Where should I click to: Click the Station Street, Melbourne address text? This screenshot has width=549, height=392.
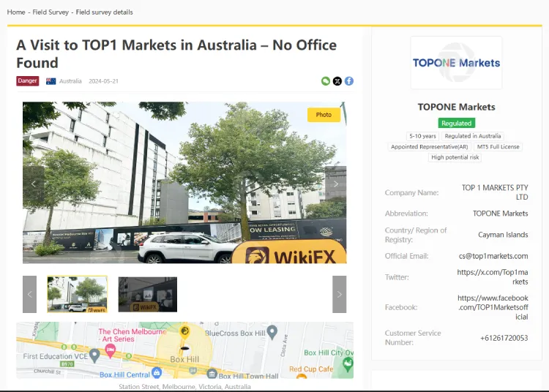coord(184,387)
